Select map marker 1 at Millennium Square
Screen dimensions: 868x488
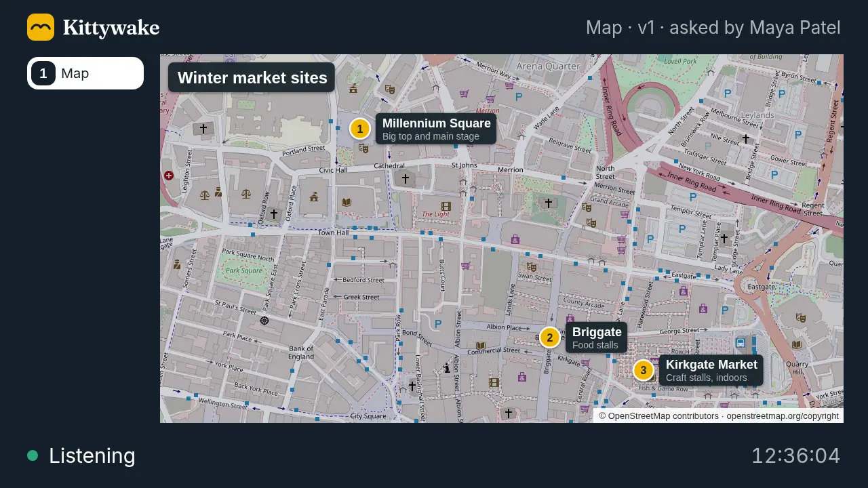click(360, 129)
